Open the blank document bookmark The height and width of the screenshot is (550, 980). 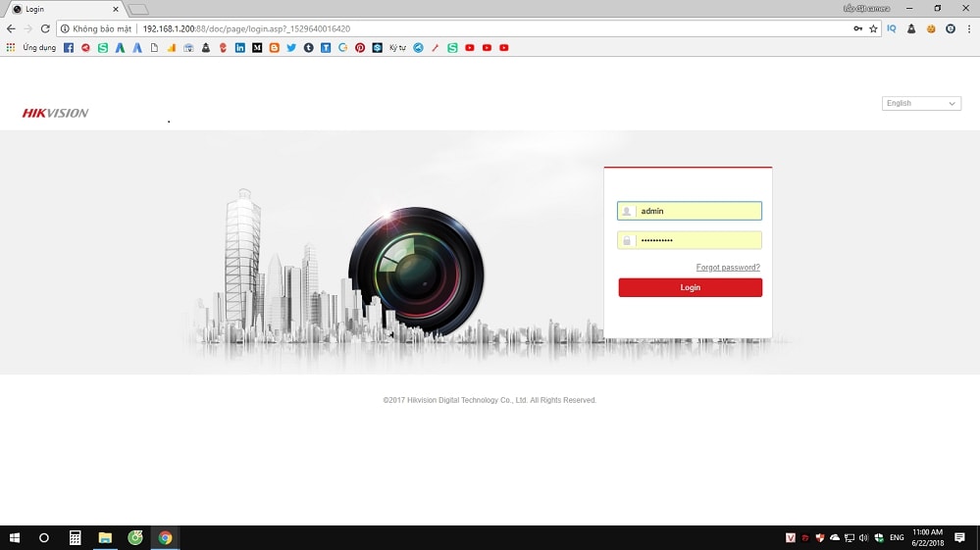pyautogui.click(x=154, y=47)
